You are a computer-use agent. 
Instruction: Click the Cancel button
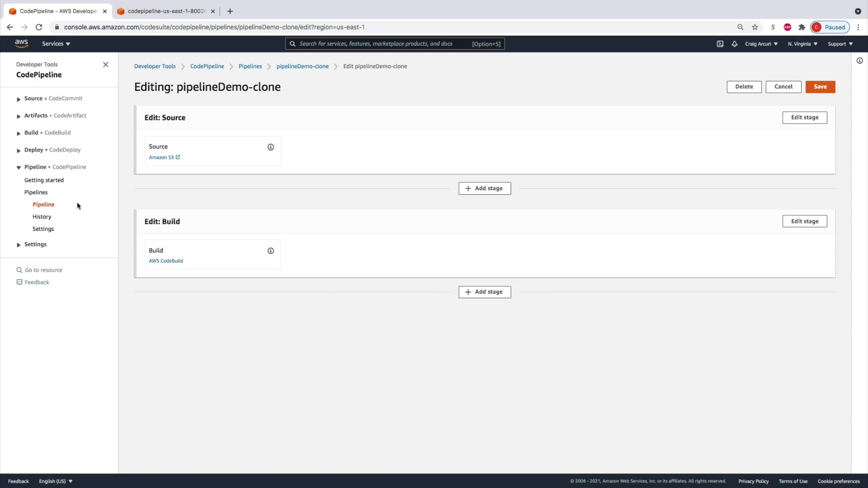(x=784, y=87)
